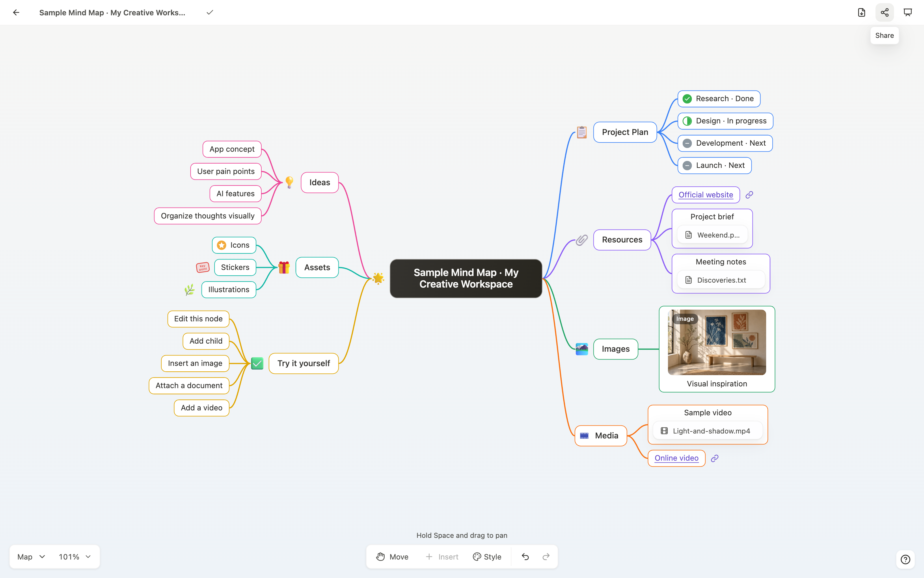Open the export document icon
924x578 pixels.
[x=861, y=13]
